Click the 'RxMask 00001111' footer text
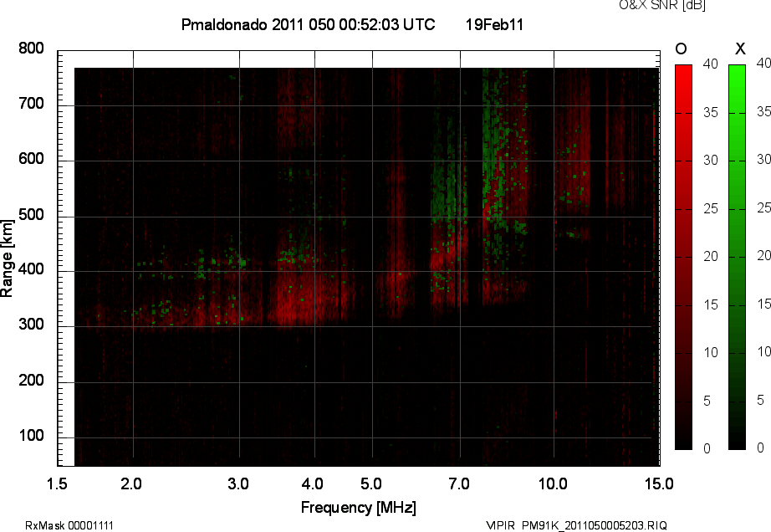The image size is (771, 532). (69, 525)
